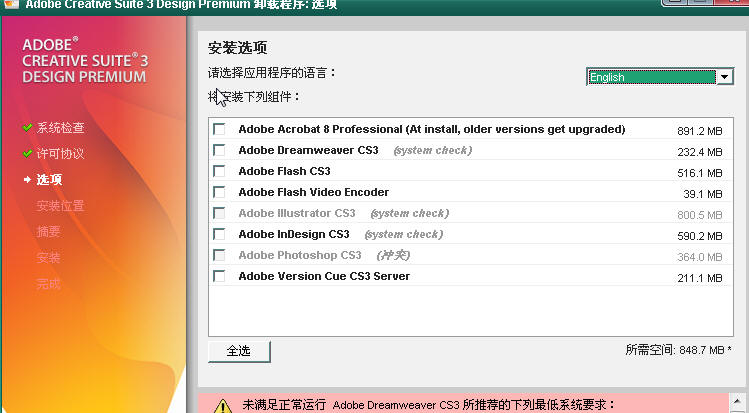Click the 232.4 MB size value

pos(700,152)
